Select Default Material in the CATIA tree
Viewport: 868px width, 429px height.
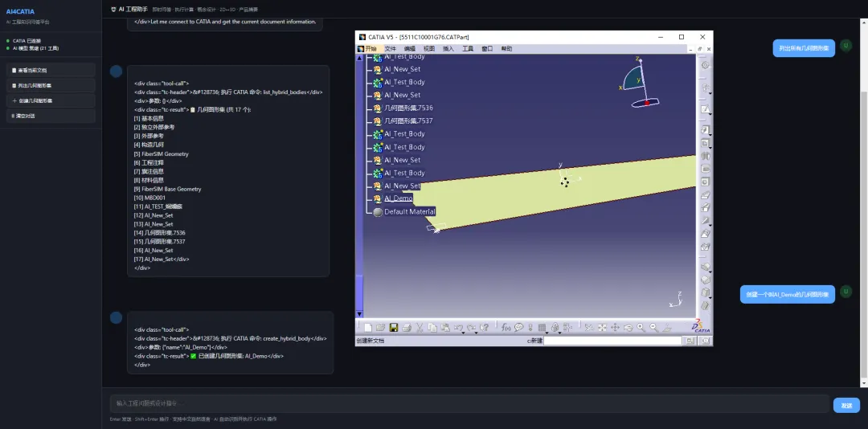pos(410,211)
